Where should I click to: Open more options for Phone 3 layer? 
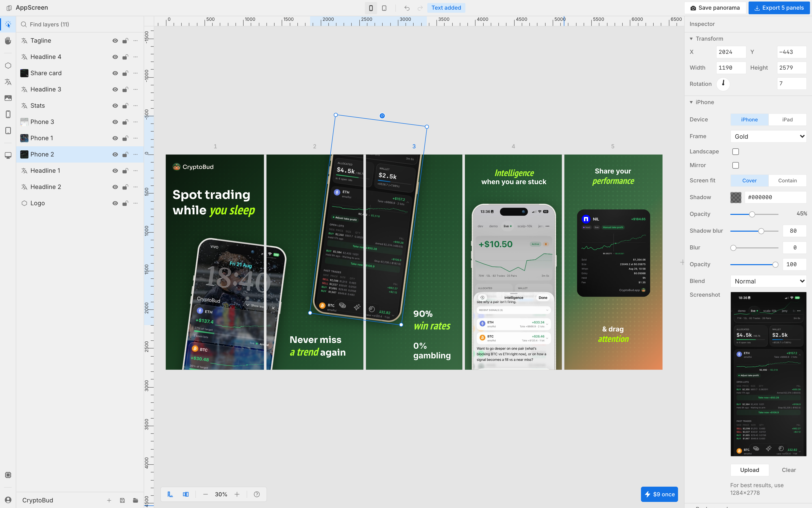[136, 122]
